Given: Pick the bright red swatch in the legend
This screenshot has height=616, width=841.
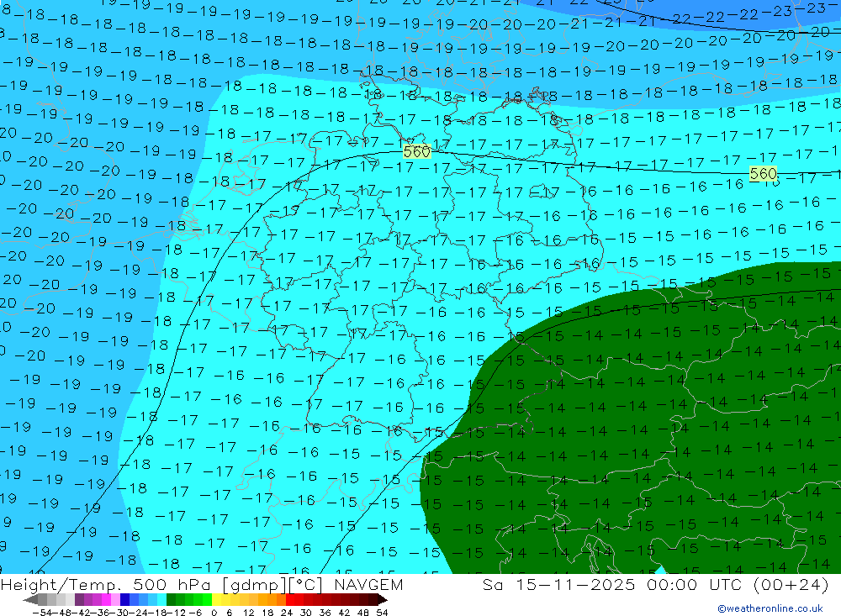Looking at the screenshot, I should coord(290,599).
